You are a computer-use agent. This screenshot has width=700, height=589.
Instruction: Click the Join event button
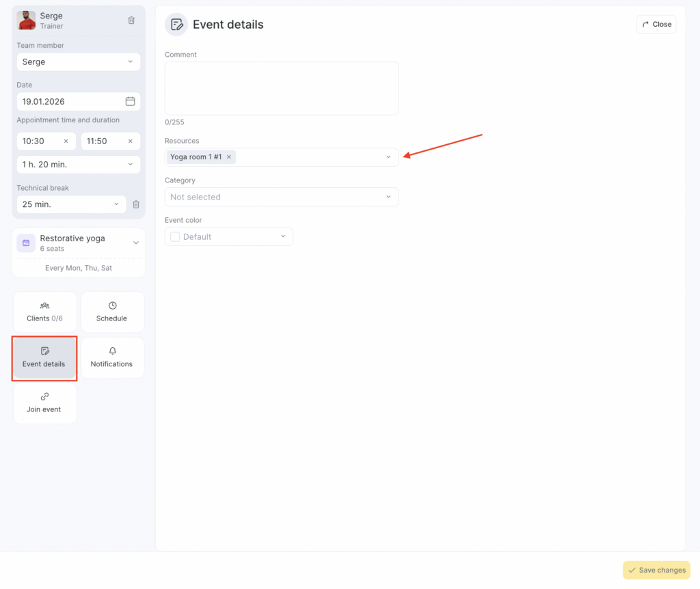(x=44, y=403)
